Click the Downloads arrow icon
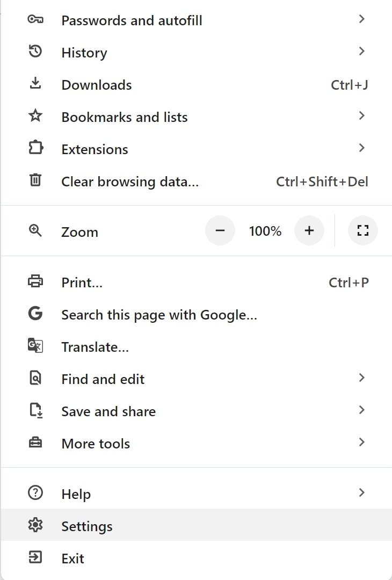Image resolution: width=392 pixels, height=580 pixels. [35, 84]
